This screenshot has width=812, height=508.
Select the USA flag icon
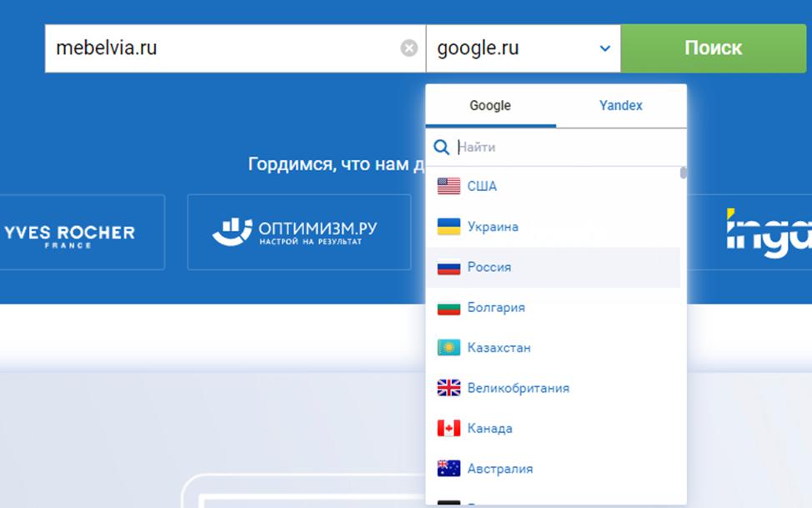coord(449,186)
